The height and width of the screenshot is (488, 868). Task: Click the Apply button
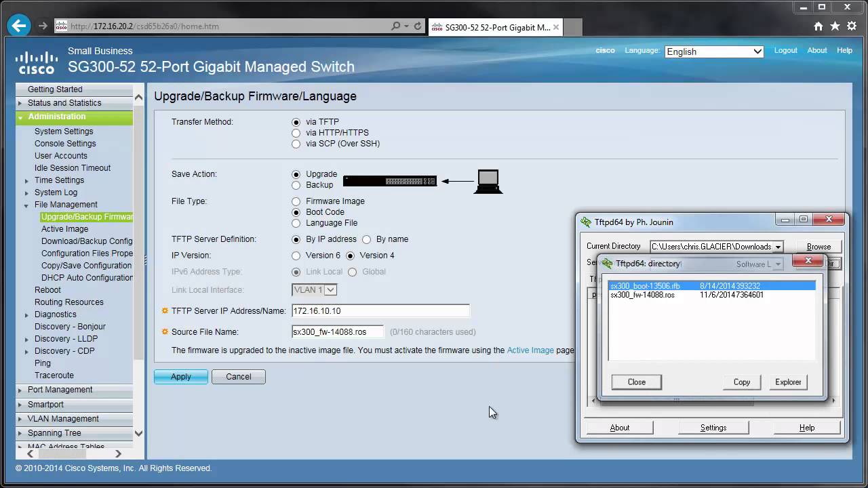[x=181, y=377]
